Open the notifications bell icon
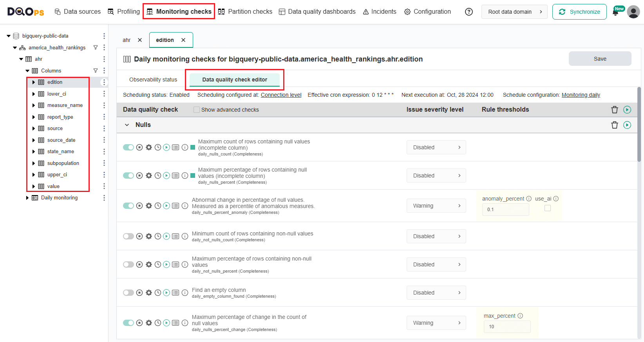Viewport: 644px width, 342px height. coord(615,12)
